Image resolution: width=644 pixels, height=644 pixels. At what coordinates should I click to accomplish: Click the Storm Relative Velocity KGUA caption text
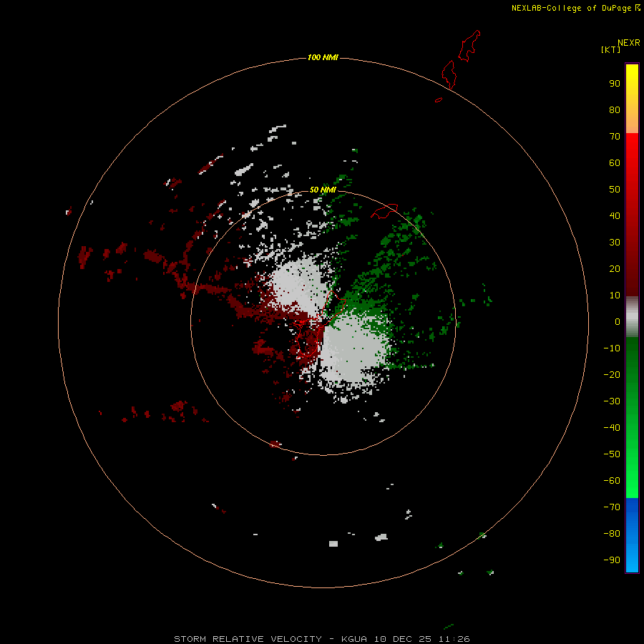pos(322,639)
